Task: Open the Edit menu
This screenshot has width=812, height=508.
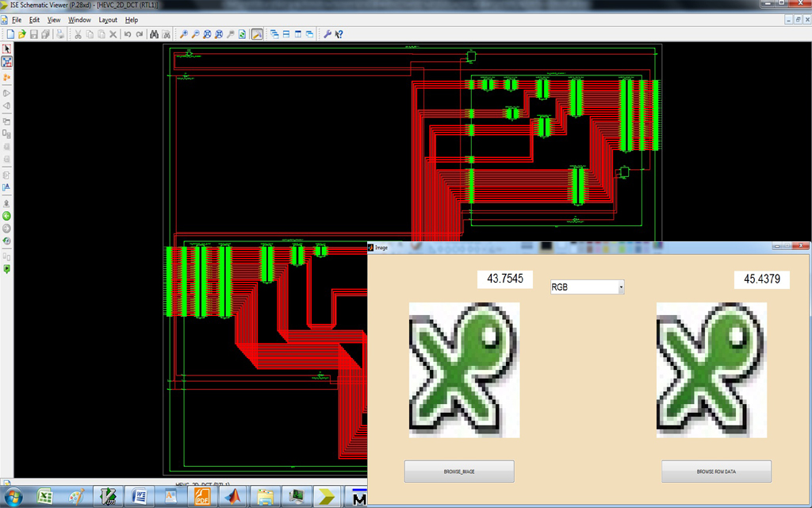Action: [x=34, y=20]
